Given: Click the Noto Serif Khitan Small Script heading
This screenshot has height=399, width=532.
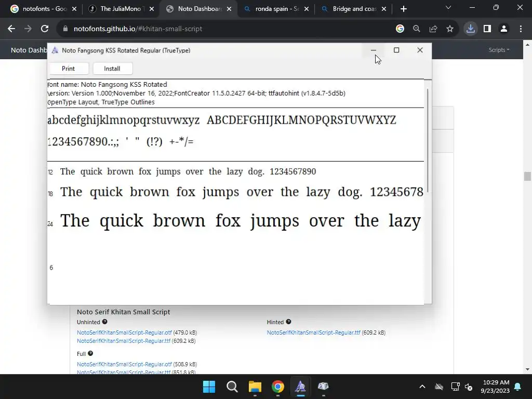Looking at the screenshot, I should (124, 312).
